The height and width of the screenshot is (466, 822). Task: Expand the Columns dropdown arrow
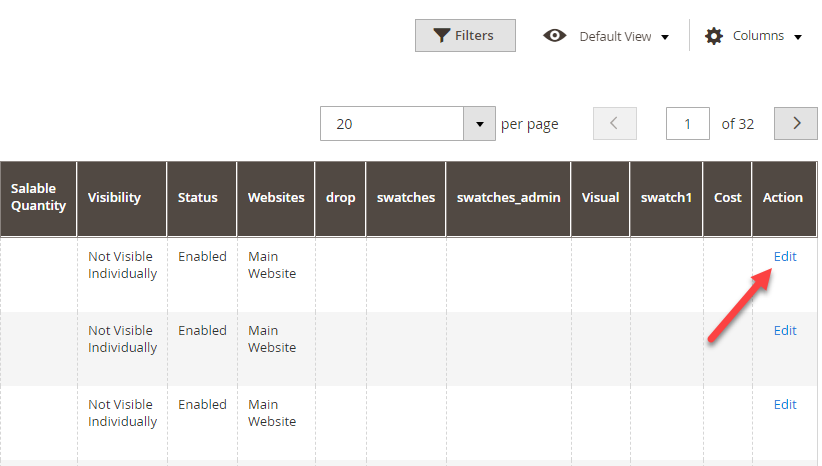(797, 37)
